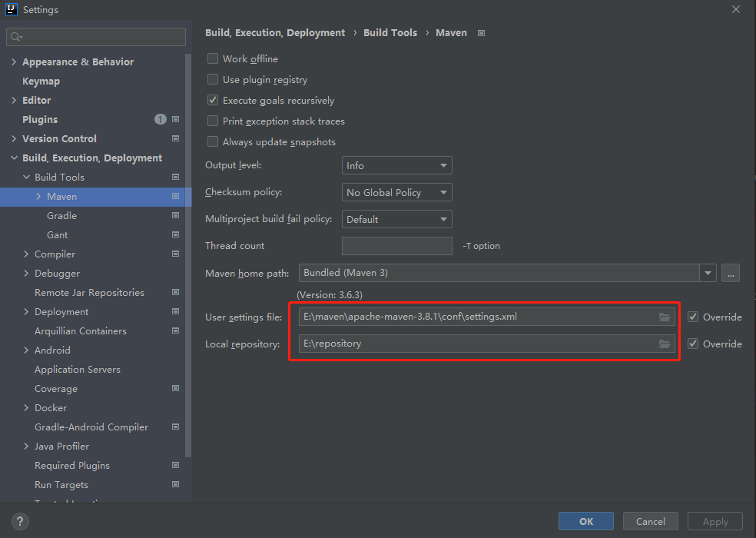
Task: Click the folder browse icon in Local repository field
Action: (x=665, y=344)
